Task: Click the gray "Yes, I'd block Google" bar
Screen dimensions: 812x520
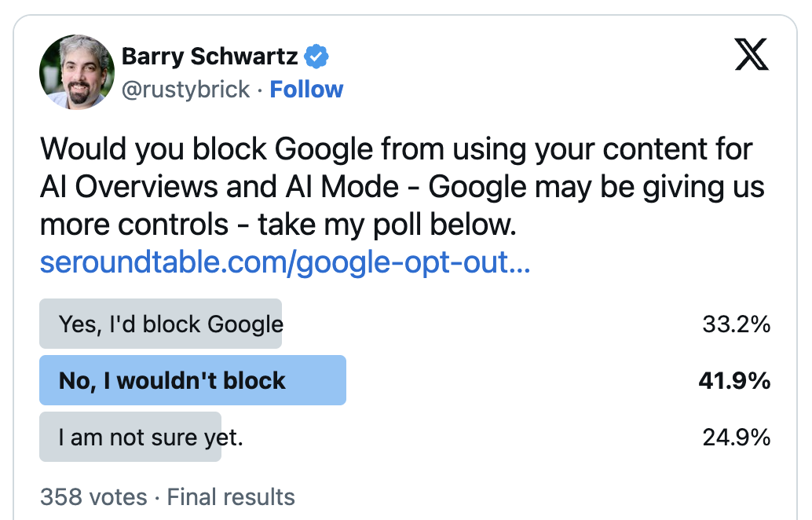Action: click(x=161, y=323)
